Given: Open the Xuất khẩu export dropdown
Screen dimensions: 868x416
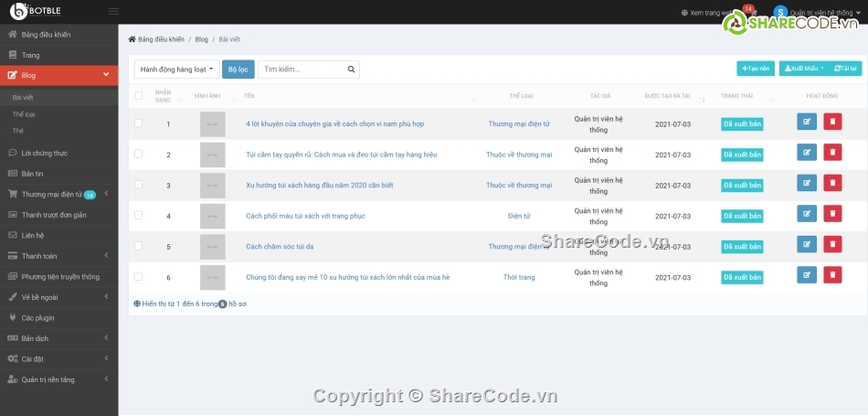Looking at the screenshot, I should [804, 69].
